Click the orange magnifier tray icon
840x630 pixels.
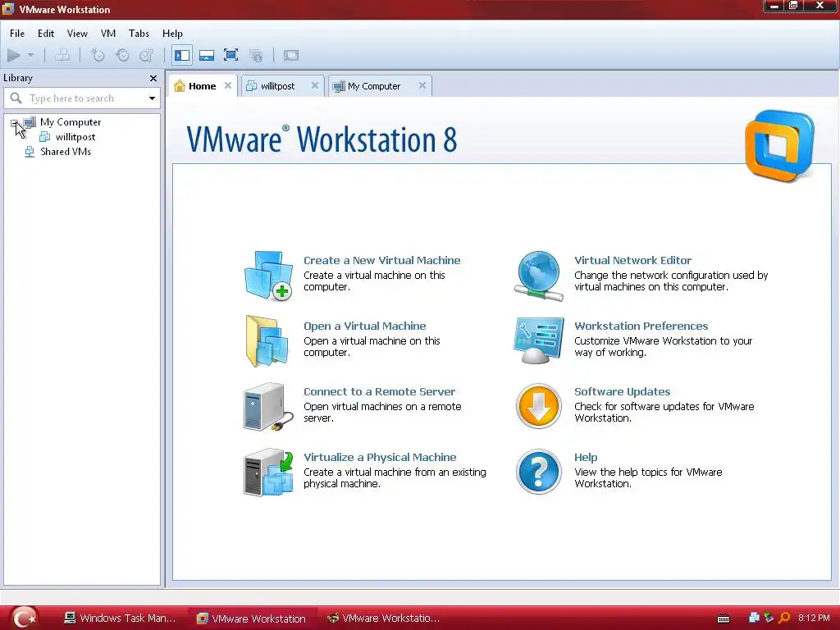click(784, 619)
